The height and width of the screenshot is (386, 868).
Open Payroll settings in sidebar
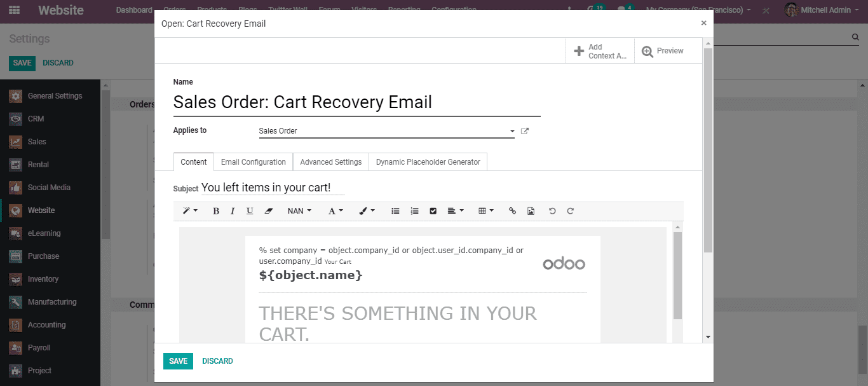point(50,348)
